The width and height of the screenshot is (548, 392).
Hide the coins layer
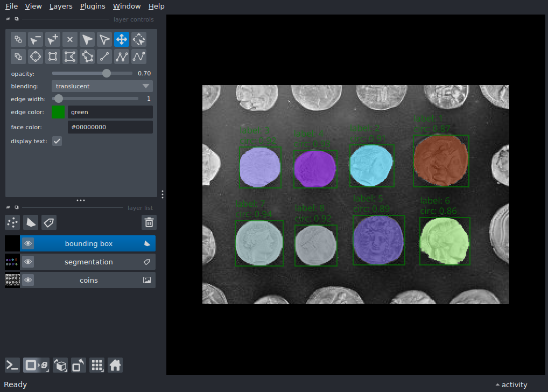28,280
